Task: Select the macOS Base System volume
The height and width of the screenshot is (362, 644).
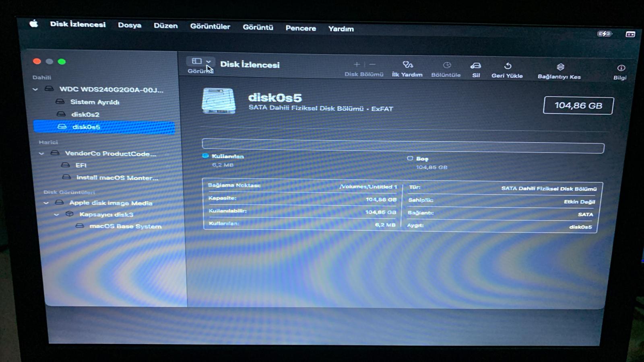Action: [125, 226]
